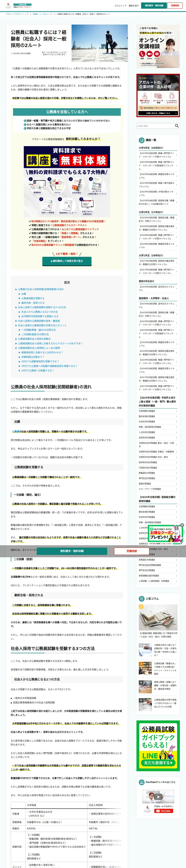Screen dimensions: 186x868
Task: Jump to 出願 in table of contents
Action: (24, 294)
